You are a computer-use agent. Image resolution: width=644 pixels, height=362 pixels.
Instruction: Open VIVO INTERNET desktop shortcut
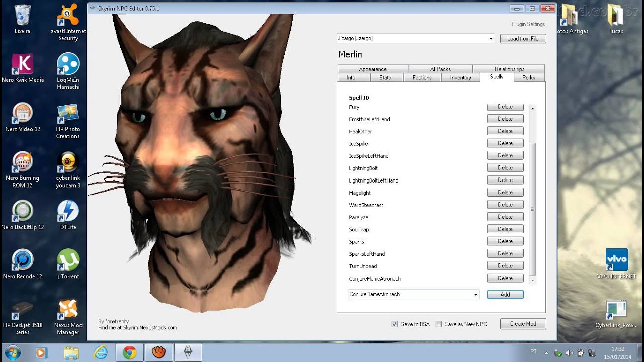click(x=616, y=264)
